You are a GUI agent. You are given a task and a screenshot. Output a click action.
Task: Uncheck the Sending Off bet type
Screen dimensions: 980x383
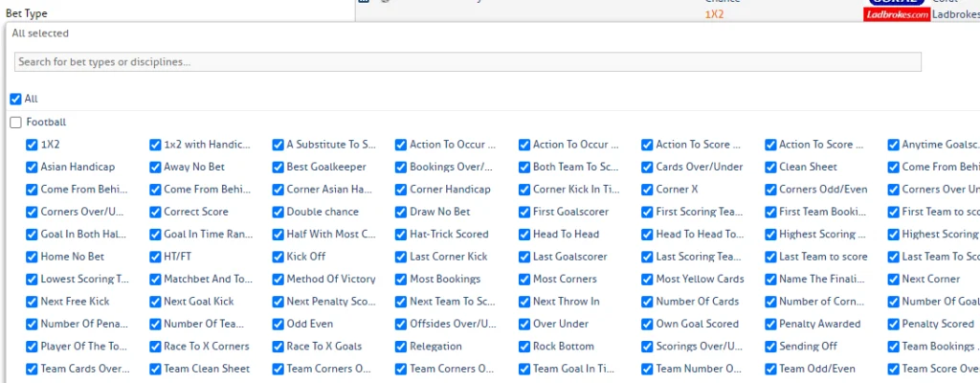point(771,347)
